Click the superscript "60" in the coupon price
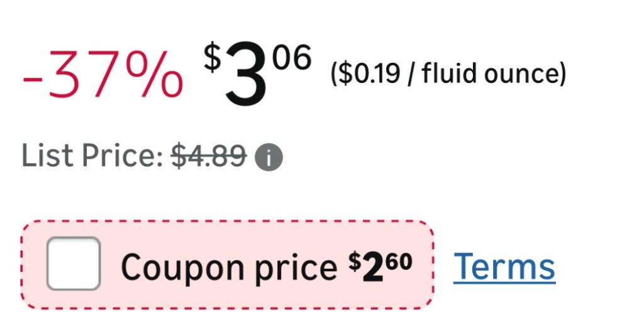 coord(399,259)
